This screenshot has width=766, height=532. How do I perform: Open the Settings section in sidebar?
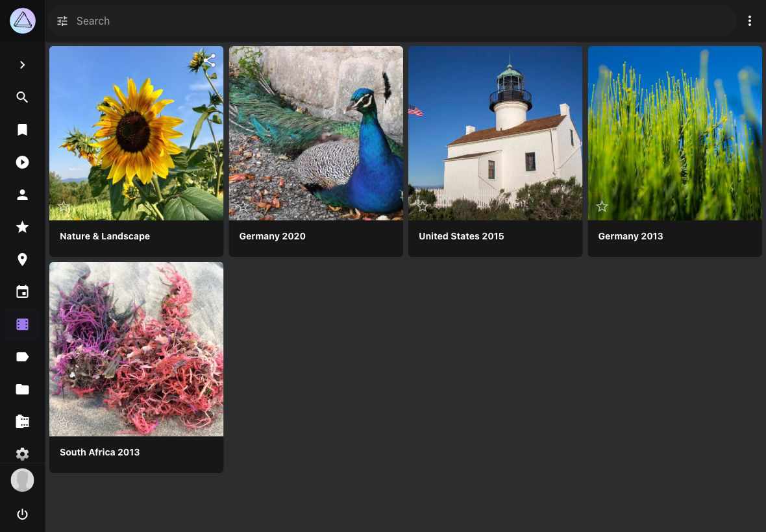(22, 454)
